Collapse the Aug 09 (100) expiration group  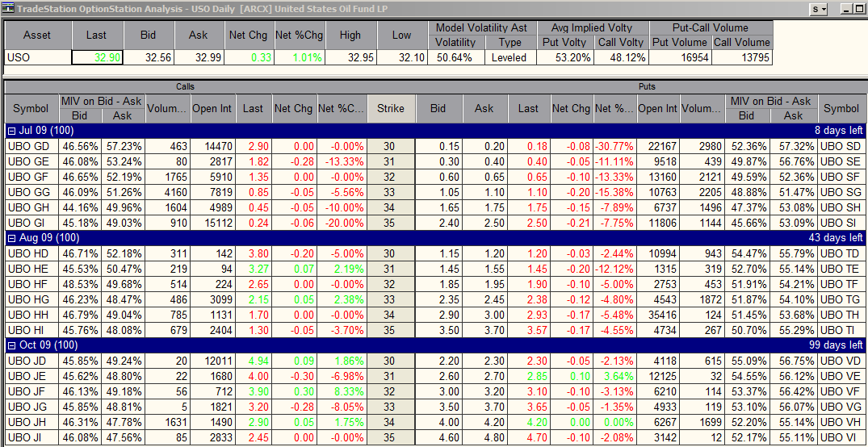coord(10,238)
